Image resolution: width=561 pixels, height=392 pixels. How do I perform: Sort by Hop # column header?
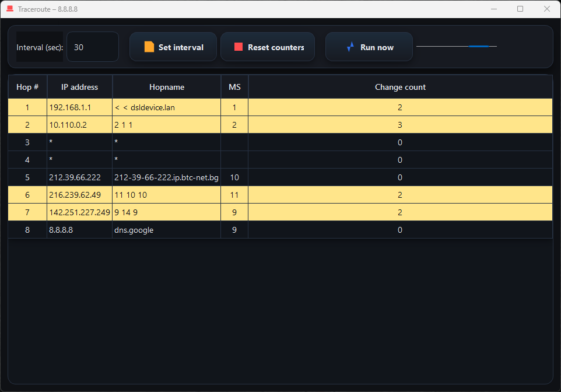click(27, 87)
